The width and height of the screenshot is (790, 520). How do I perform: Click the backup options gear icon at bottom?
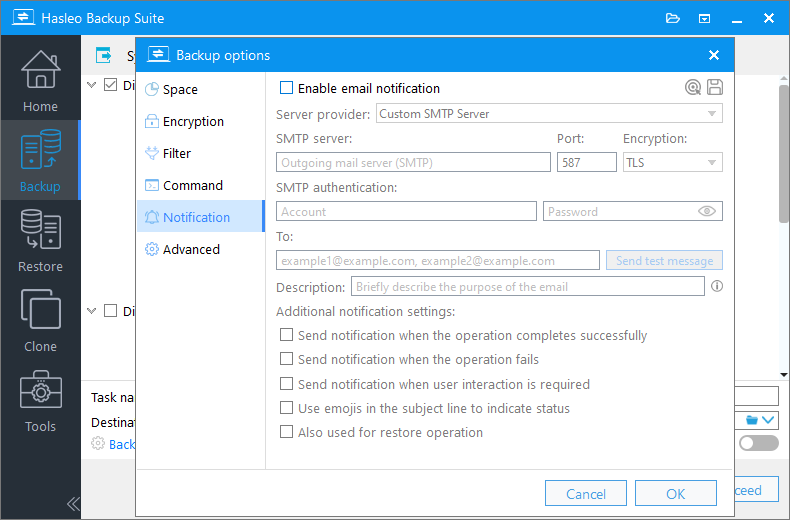coord(98,443)
